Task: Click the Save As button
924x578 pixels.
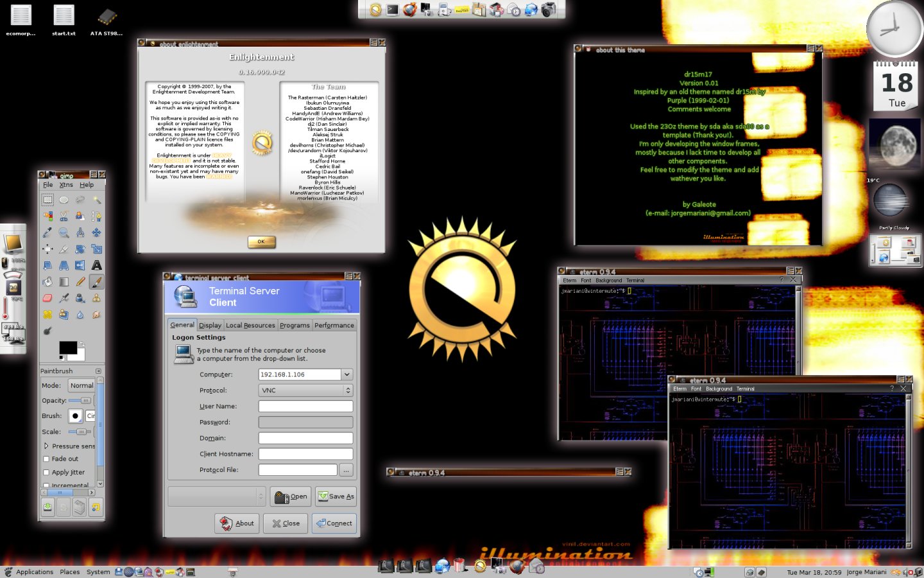Action: point(336,496)
